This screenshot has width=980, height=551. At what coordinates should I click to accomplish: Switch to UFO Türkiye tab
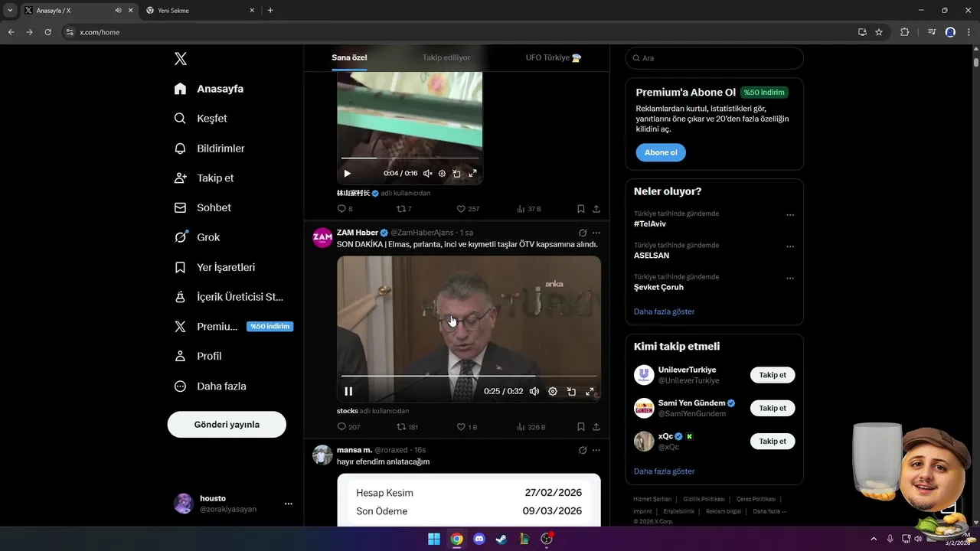click(554, 57)
